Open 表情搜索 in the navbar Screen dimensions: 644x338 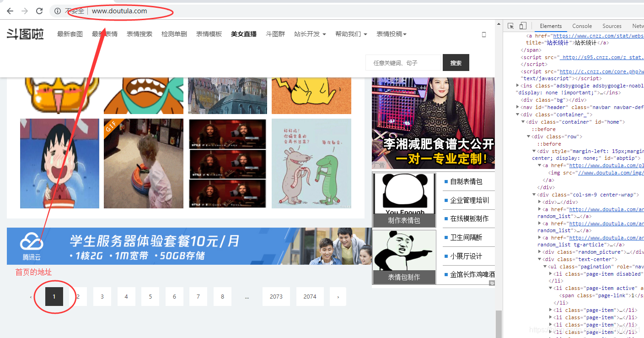(x=140, y=34)
